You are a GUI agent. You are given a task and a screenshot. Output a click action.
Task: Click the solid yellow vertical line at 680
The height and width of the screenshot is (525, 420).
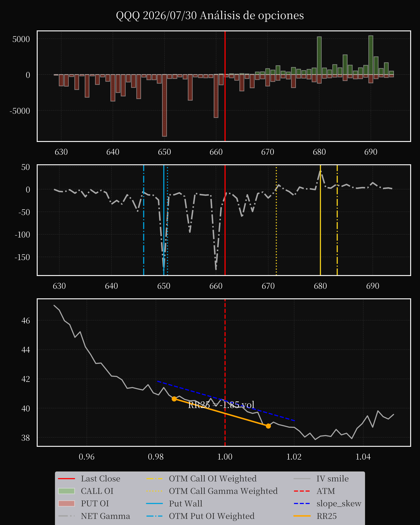[x=320, y=220]
